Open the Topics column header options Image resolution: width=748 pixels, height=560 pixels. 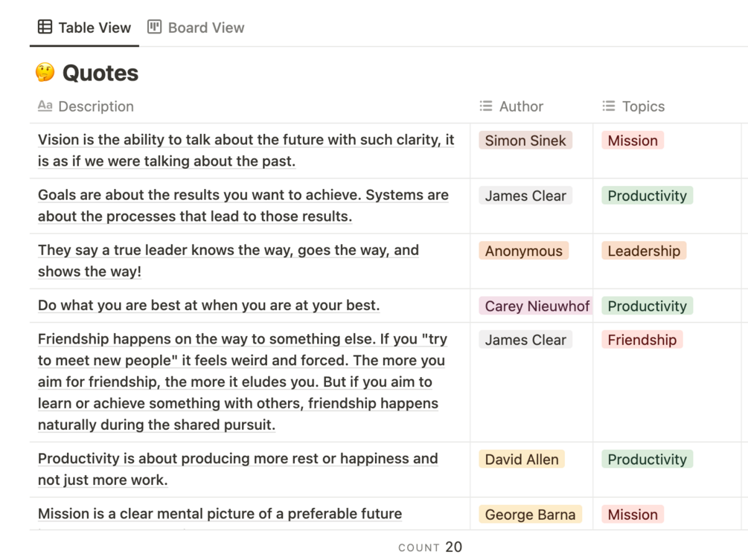tap(633, 106)
